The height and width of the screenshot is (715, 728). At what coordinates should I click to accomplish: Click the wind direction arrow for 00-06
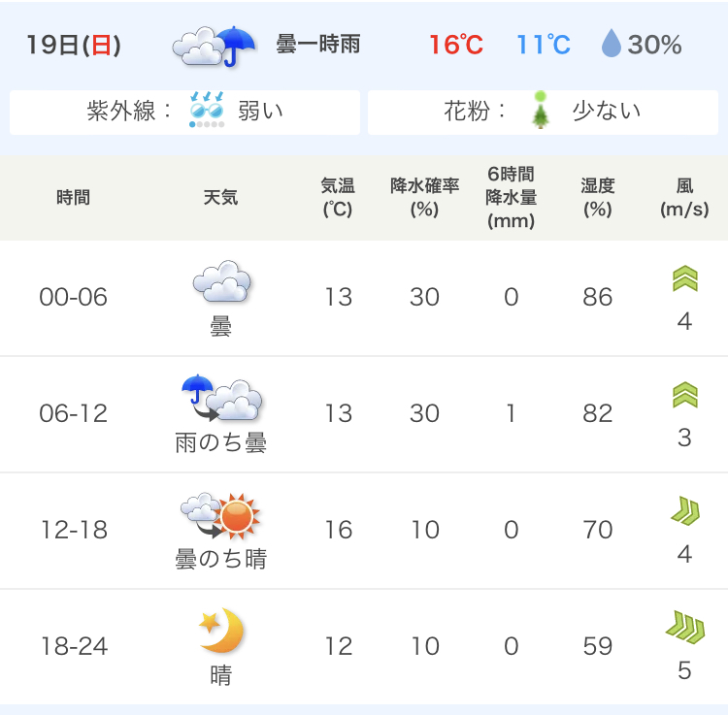685,278
